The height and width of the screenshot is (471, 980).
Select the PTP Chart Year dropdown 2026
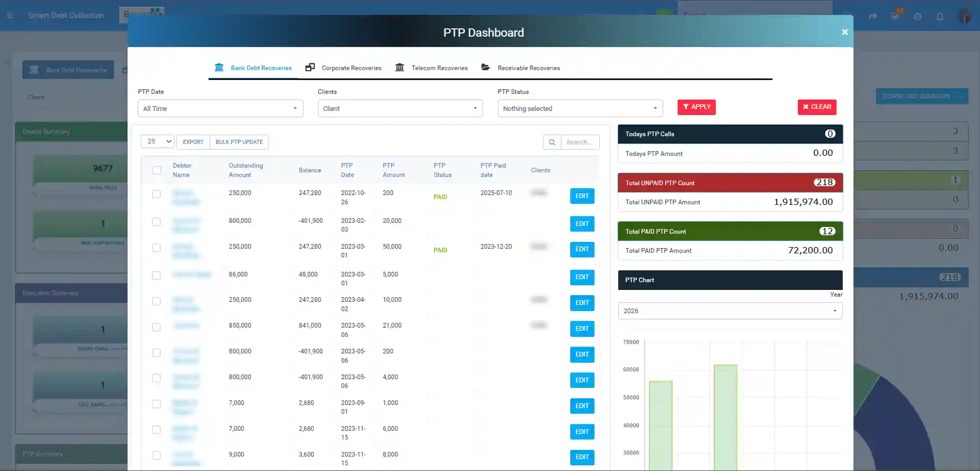730,311
